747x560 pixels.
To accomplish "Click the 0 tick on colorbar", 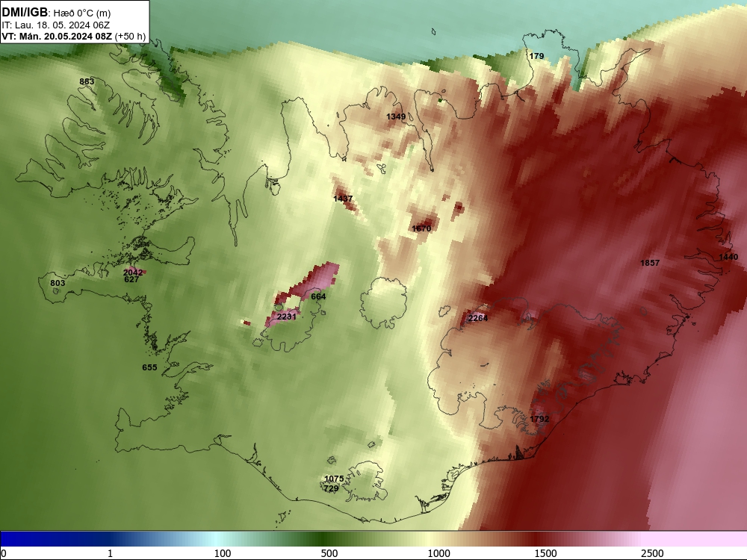I will pos(4,553).
